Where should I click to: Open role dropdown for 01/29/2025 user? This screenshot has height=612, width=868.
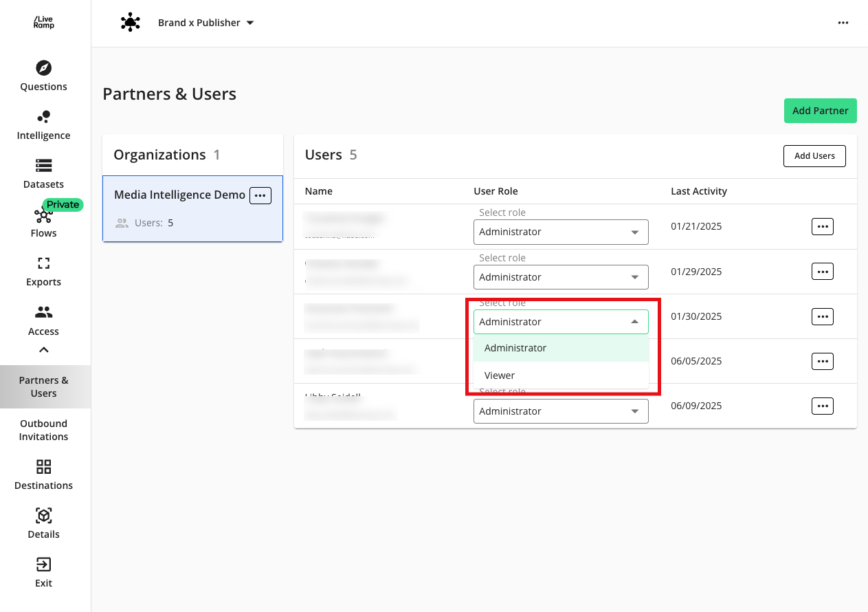tap(560, 277)
